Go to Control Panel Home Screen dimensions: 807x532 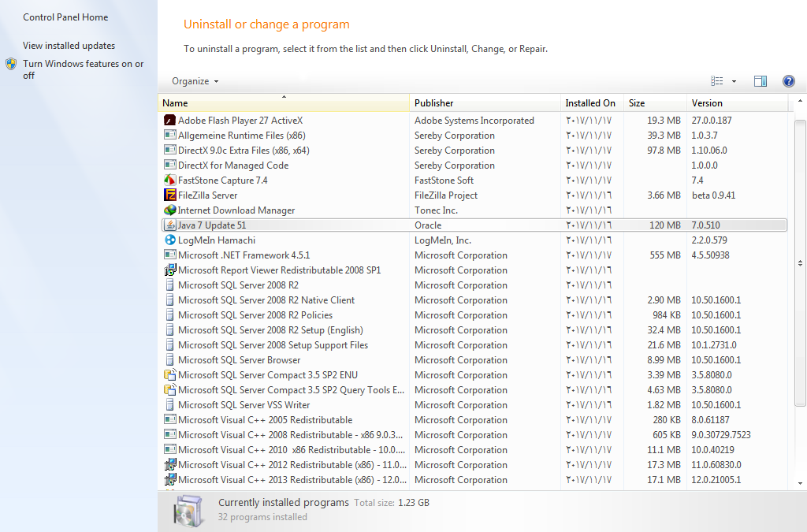click(65, 17)
